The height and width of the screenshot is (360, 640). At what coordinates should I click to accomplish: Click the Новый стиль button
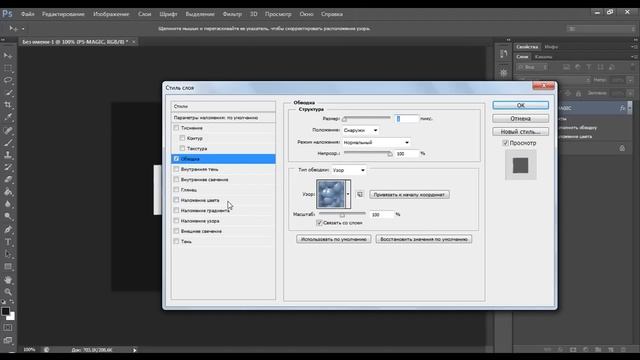pos(520,131)
